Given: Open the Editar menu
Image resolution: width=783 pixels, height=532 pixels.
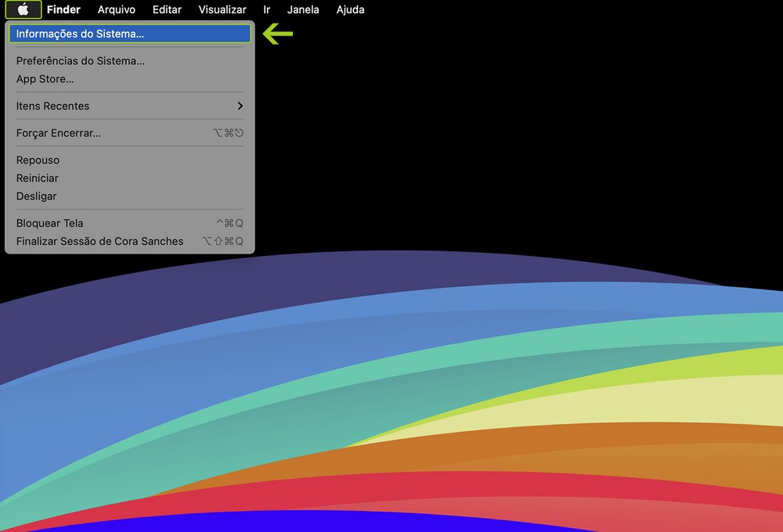Looking at the screenshot, I should pyautogui.click(x=167, y=9).
